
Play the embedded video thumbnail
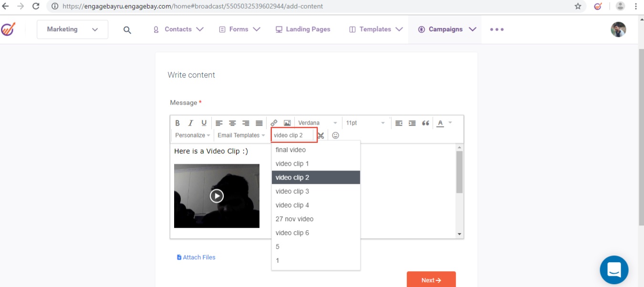[x=217, y=196]
